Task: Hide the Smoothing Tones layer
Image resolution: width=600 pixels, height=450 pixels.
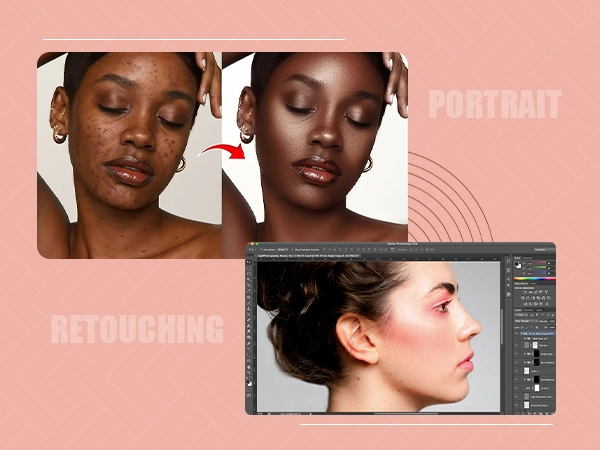Action: 516,405
